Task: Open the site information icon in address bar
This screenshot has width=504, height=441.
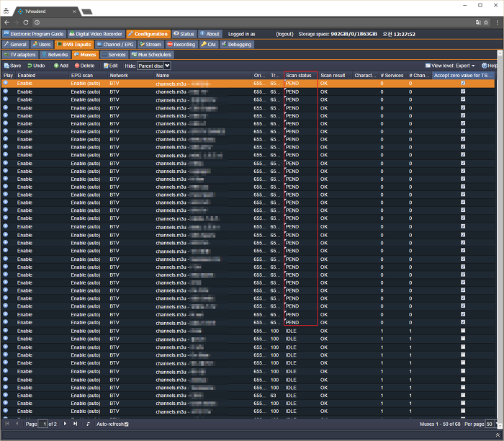Action: click(37, 22)
